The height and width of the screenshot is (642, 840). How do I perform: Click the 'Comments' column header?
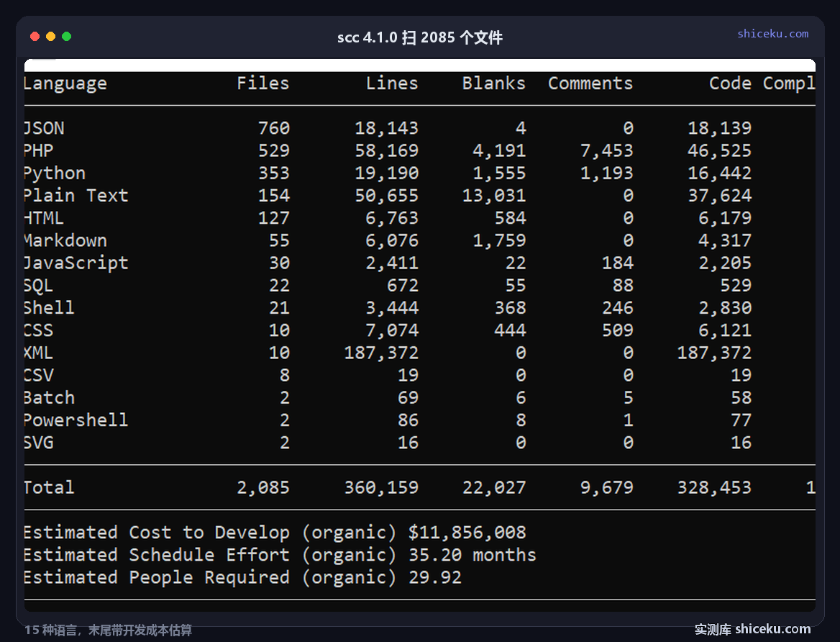[590, 83]
